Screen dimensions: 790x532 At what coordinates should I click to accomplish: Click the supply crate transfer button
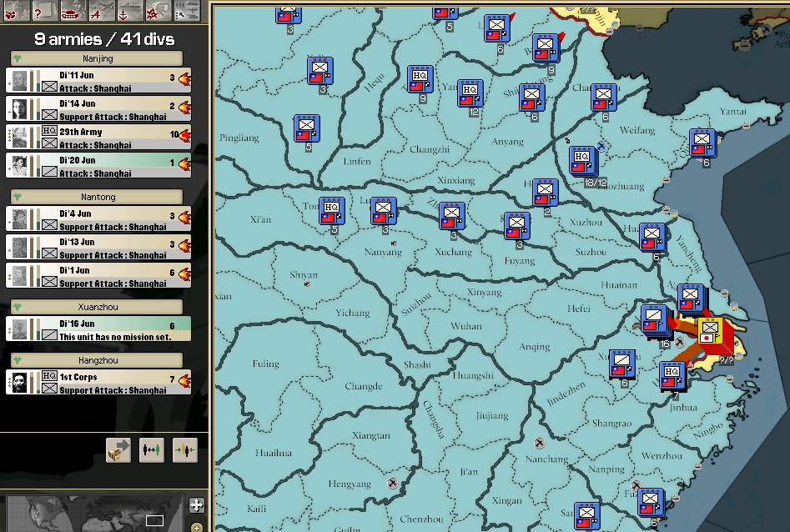pos(118,449)
